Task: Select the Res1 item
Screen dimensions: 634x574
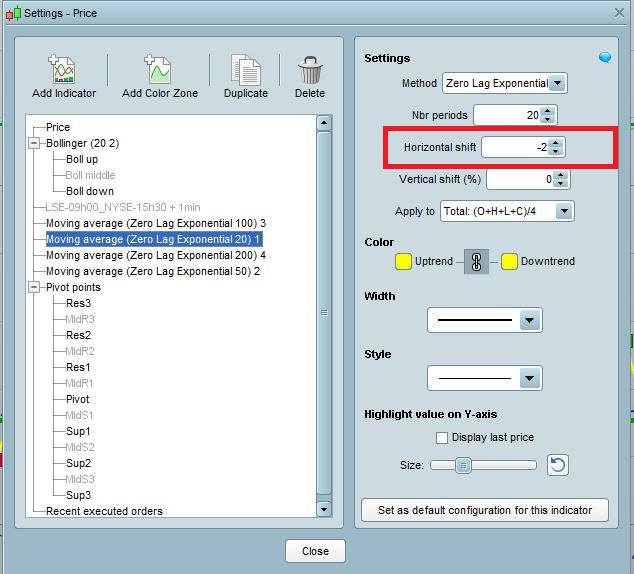Action: (x=78, y=367)
